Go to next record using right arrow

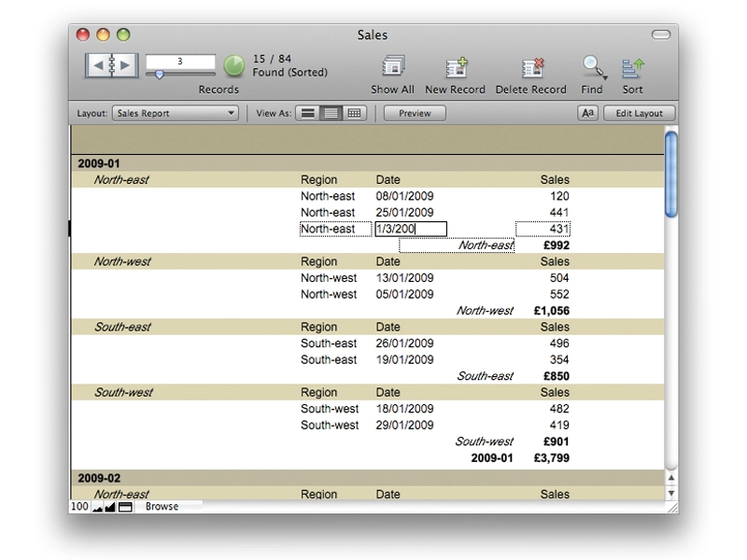click(x=126, y=65)
